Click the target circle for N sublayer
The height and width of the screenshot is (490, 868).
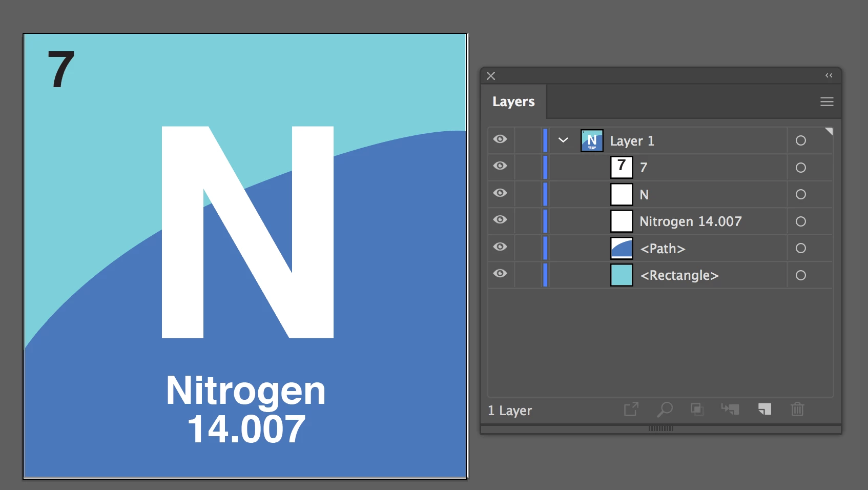(801, 194)
